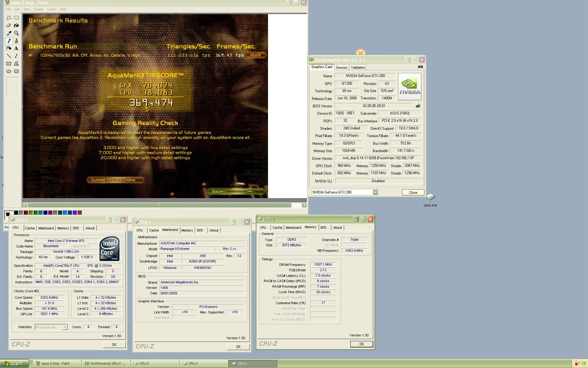Click the Rampage II Extreme model field
This screenshot has height=368, width=588.
pos(187,249)
